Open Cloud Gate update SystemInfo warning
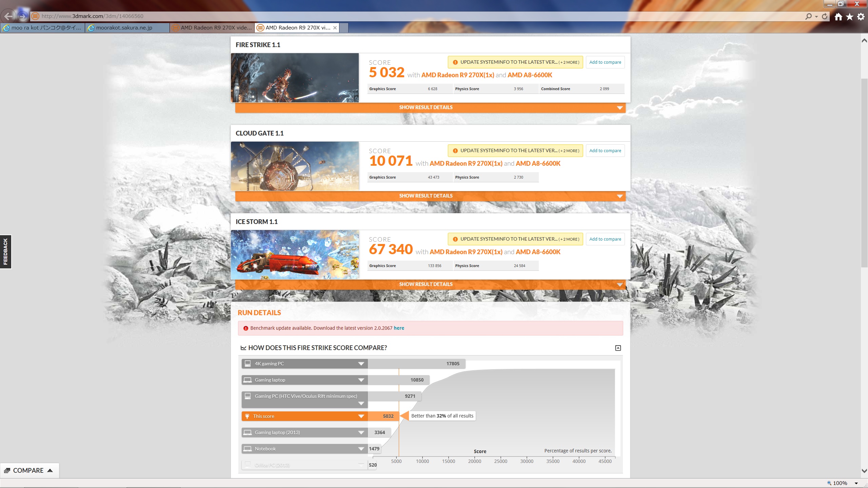868x488 pixels. pos(515,150)
